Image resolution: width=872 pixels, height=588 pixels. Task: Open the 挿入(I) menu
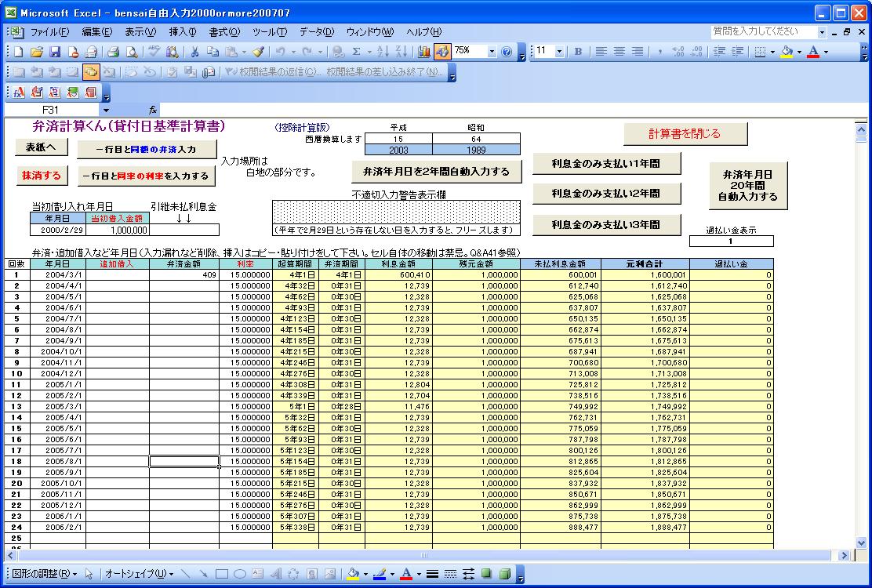[183, 31]
